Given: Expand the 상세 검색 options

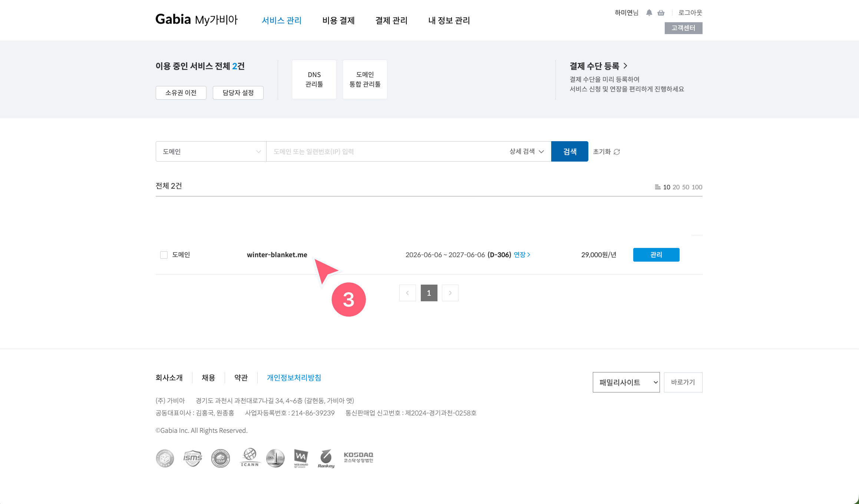Looking at the screenshot, I should 526,151.
